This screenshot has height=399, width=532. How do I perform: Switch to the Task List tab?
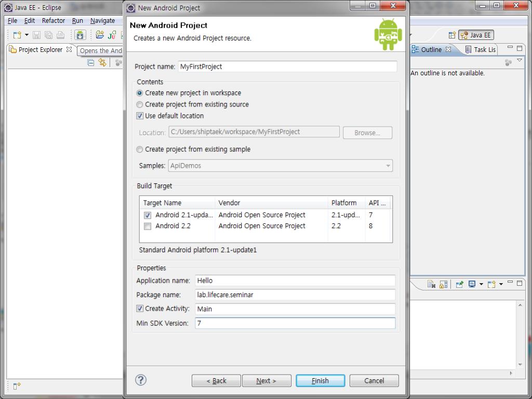pos(481,49)
